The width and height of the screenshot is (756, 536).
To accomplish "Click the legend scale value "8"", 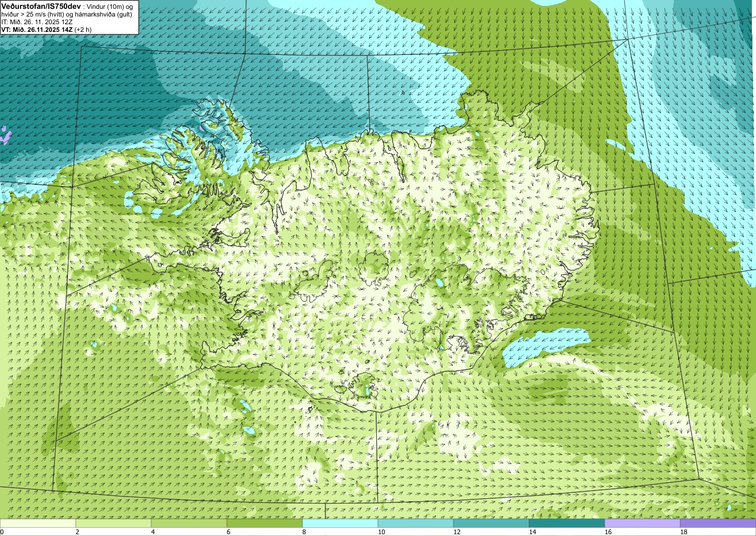I will (x=304, y=532).
